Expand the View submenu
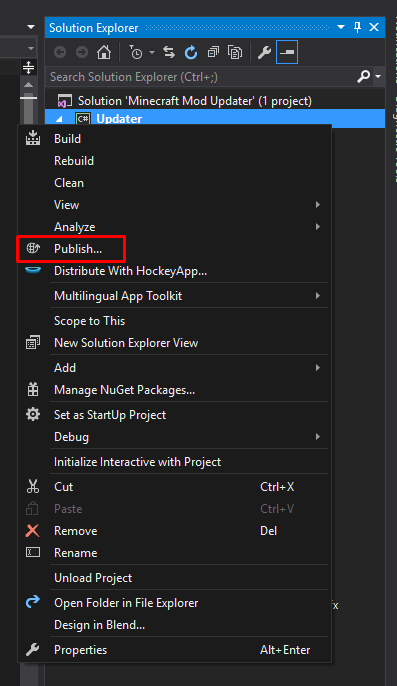This screenshot has width=397, height=686. [175, 204]
